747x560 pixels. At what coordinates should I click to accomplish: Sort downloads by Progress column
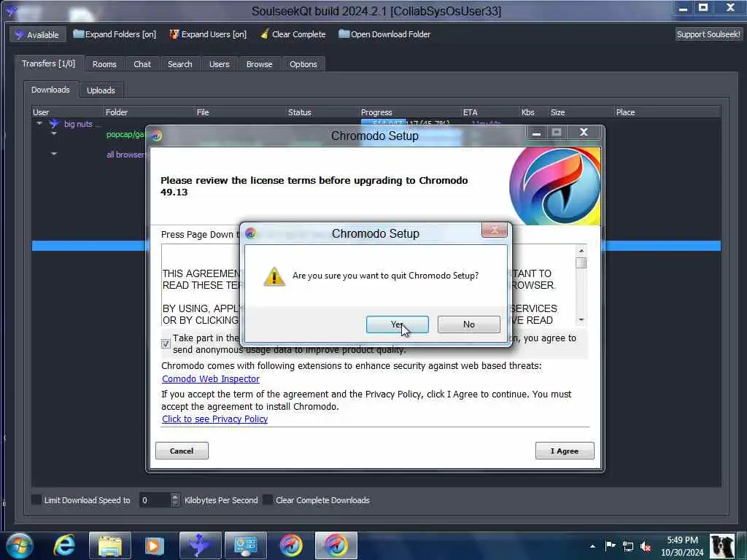[410, 112]
